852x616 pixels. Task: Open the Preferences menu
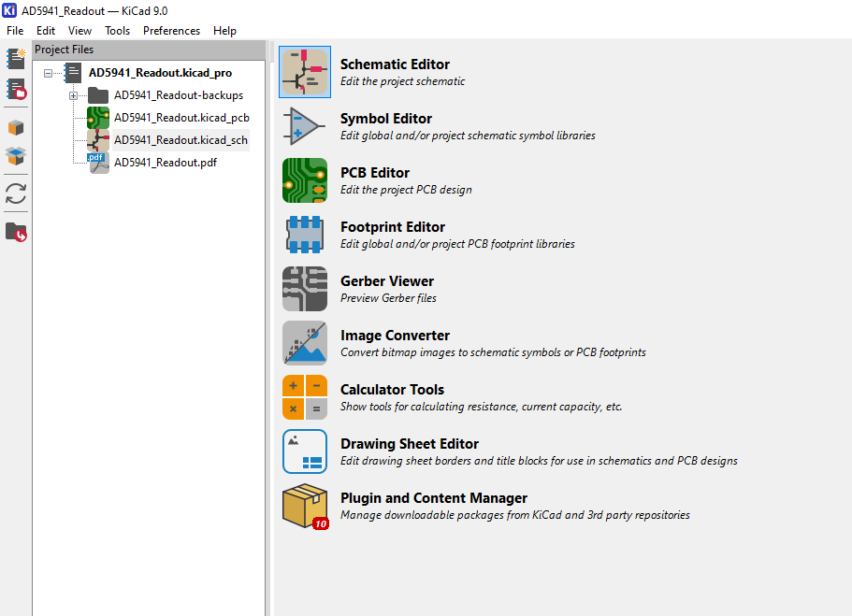tap(171, 31)
